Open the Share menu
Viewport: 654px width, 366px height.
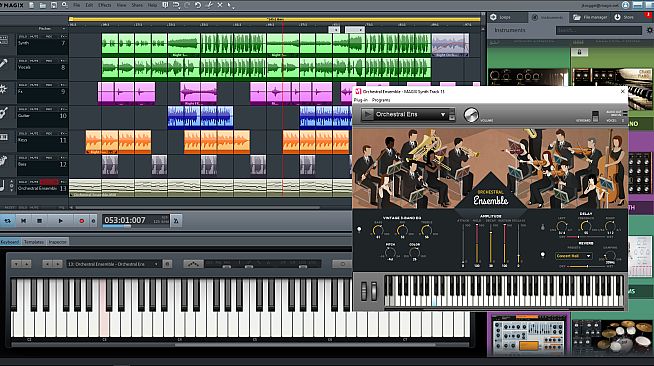point(137,5)
